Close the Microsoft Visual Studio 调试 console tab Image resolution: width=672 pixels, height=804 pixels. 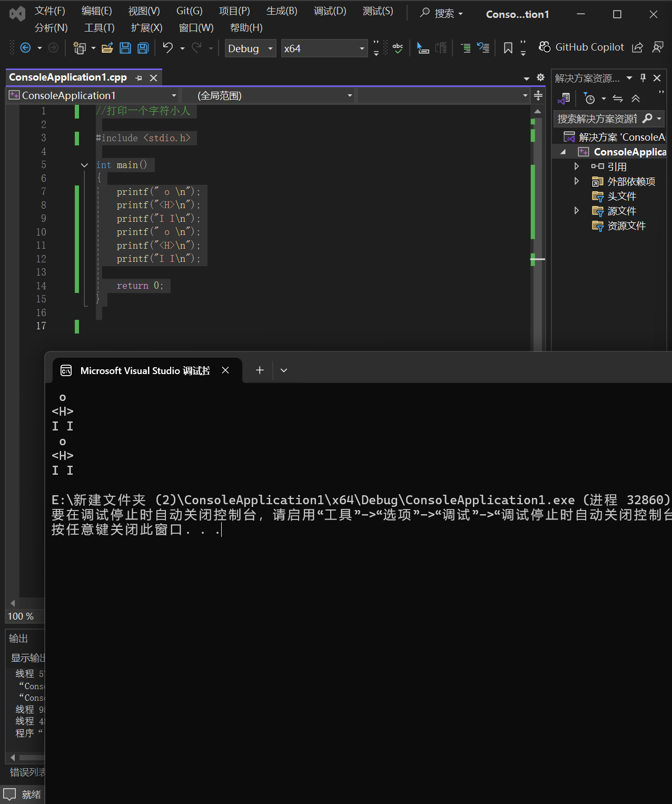click(x=225, y=370)
